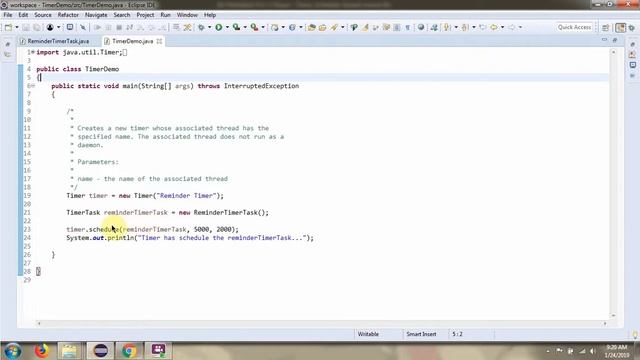The width and height of the screenshot is (640, 360).
Task: Click the Next Annotation icon
Action: (447, 27)
